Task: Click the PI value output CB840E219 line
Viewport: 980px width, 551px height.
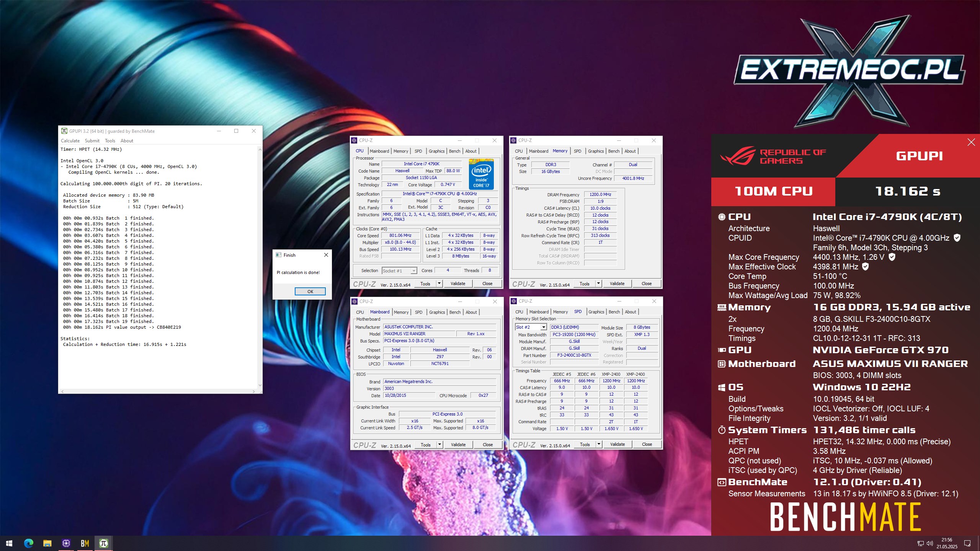Action: [x=122, y=327]
